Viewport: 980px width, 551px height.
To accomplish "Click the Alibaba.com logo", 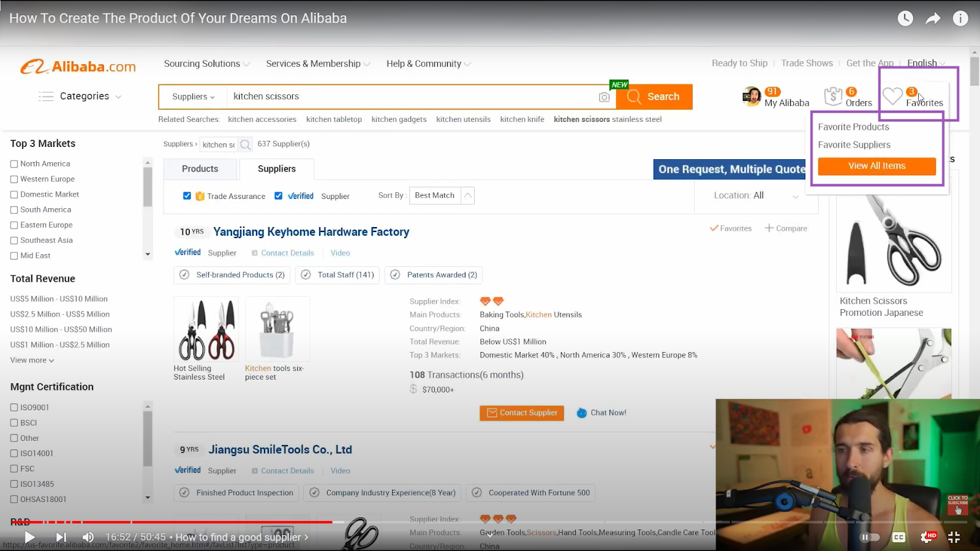I will coord(78,66).
